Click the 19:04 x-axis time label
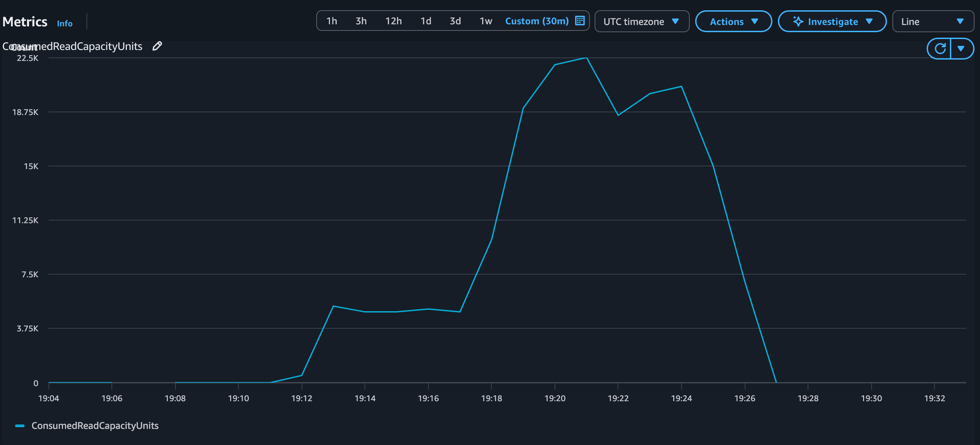The height and width of the screenshot is (445, 980). pyautogui.click(x=48, y=398)
